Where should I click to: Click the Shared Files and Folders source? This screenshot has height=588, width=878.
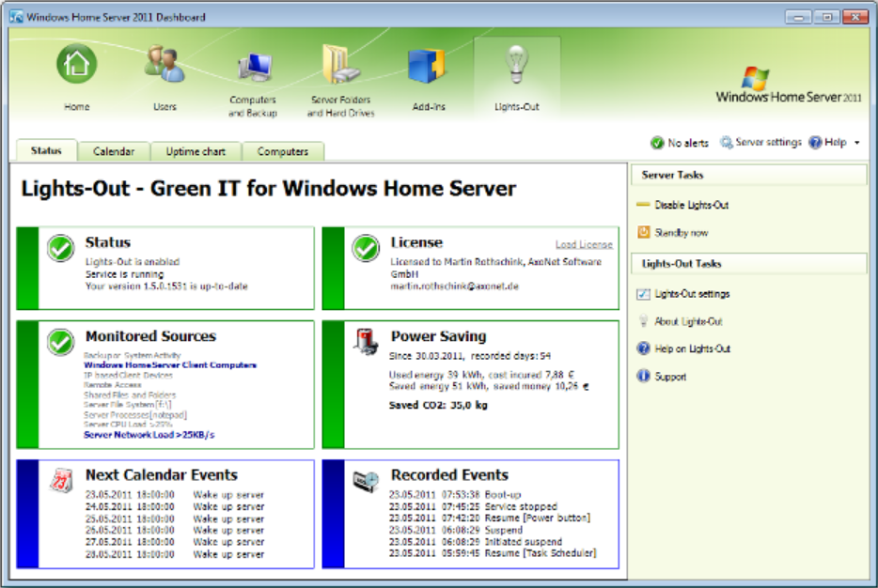tap(130, 395)
